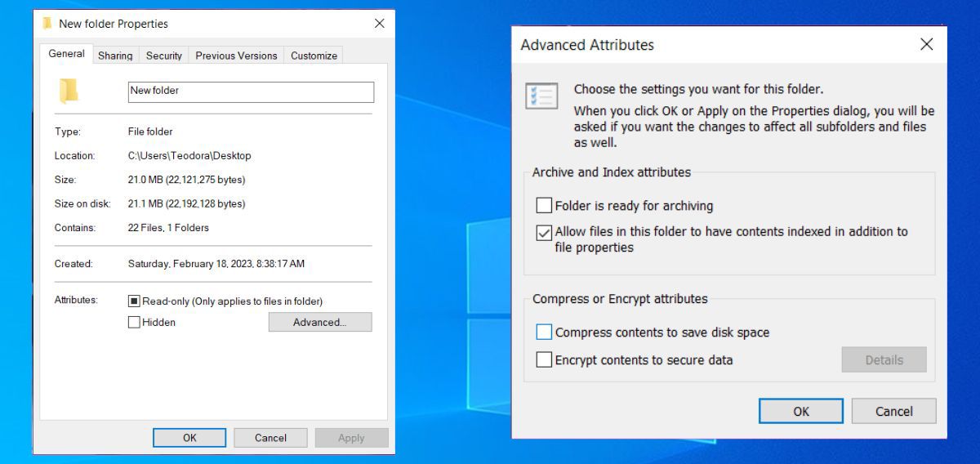
Task: Switch to the Sharing tab
Action: click(x=115, y=56)
